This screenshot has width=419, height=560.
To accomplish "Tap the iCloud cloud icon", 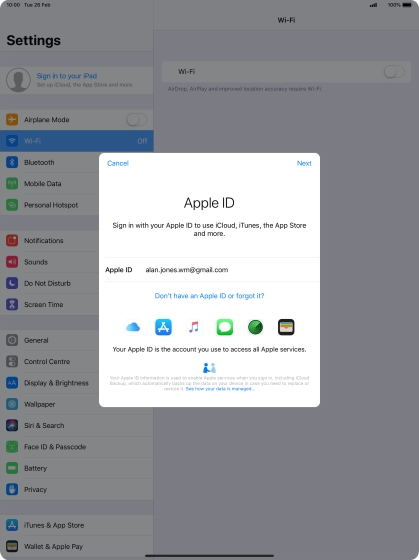I will 133,327.
